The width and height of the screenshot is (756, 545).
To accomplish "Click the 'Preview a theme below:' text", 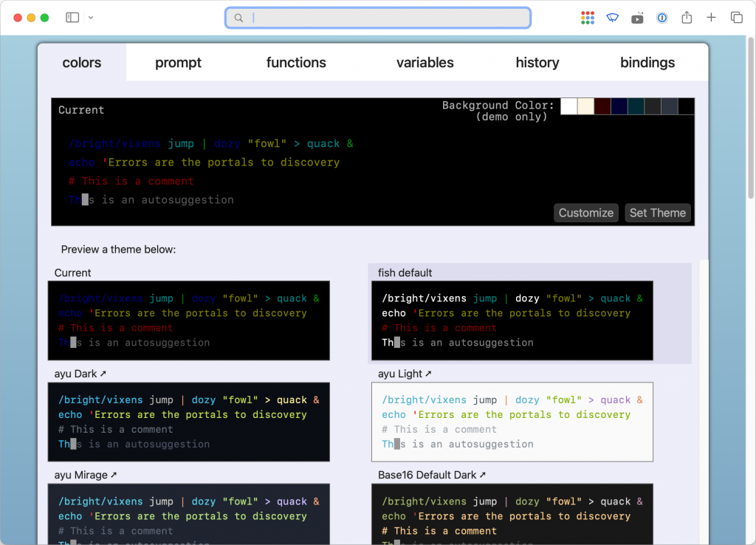I will pyautogui.click(x=119, y=250).
